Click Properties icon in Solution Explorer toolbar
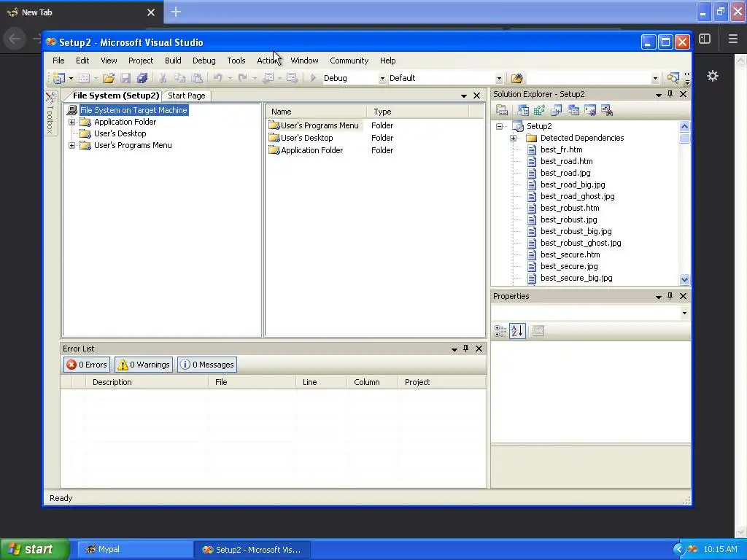 [502, 111]
